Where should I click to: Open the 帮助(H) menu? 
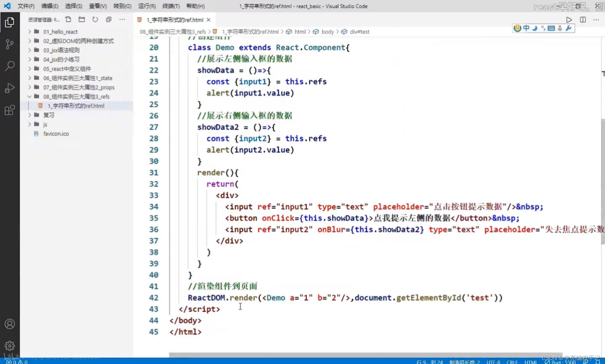[x=195, y=6]
